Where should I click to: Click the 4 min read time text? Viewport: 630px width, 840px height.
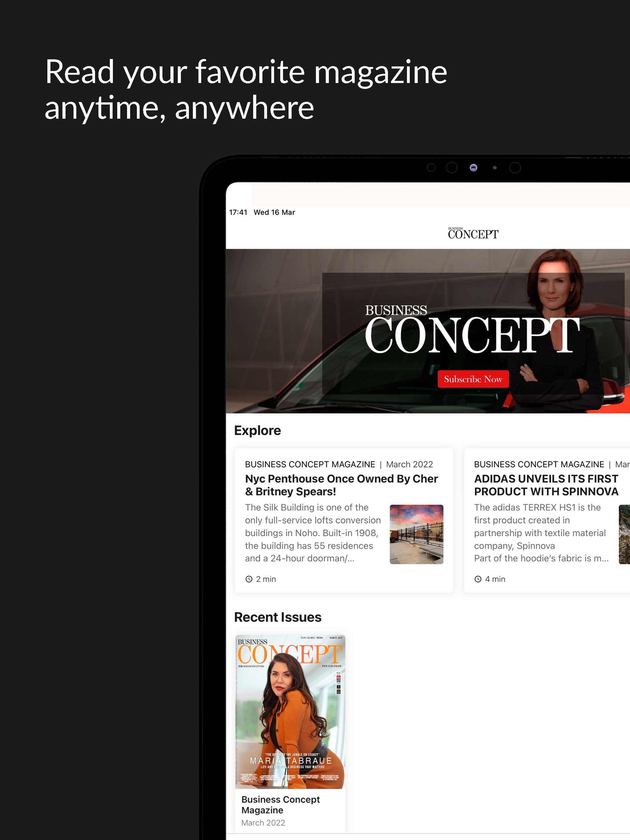point(495,579)
